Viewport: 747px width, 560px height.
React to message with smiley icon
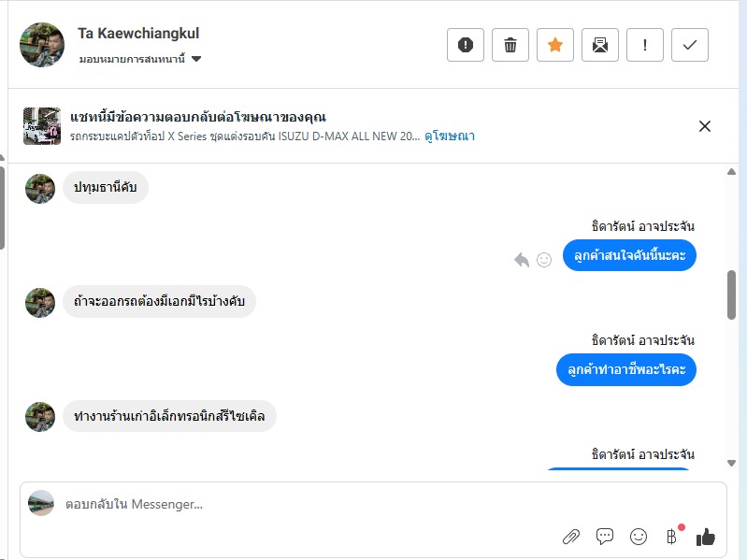544,260
